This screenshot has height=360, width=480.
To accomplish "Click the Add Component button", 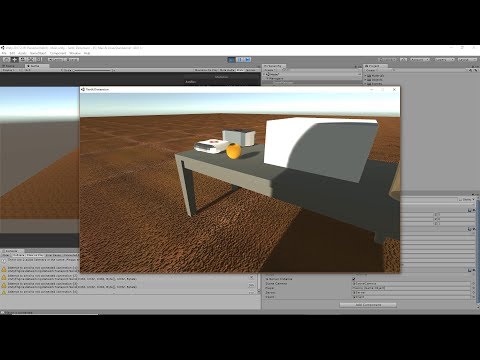I will (x=368, y=305).
